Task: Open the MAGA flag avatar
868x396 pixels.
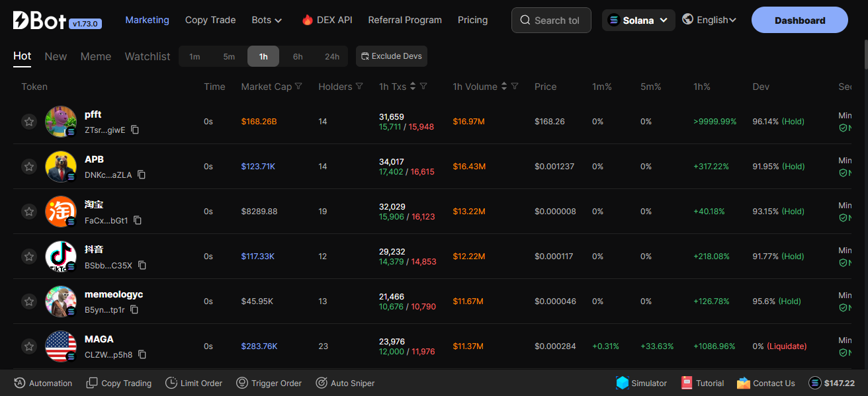Action: pos(61,346)
